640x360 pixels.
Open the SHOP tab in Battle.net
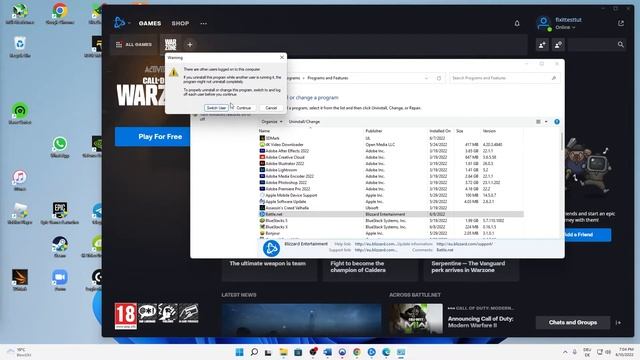(x=180, y=23)
